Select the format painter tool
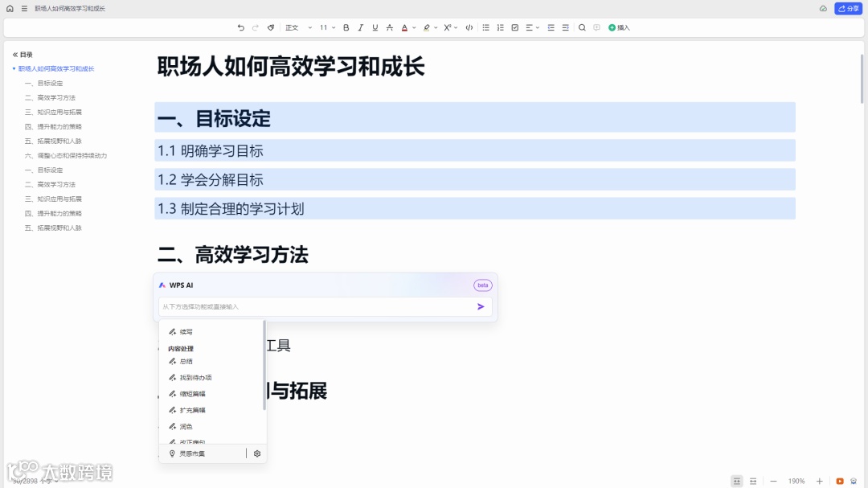This screenshot has height=488, width=868. [x=271, y=27]
